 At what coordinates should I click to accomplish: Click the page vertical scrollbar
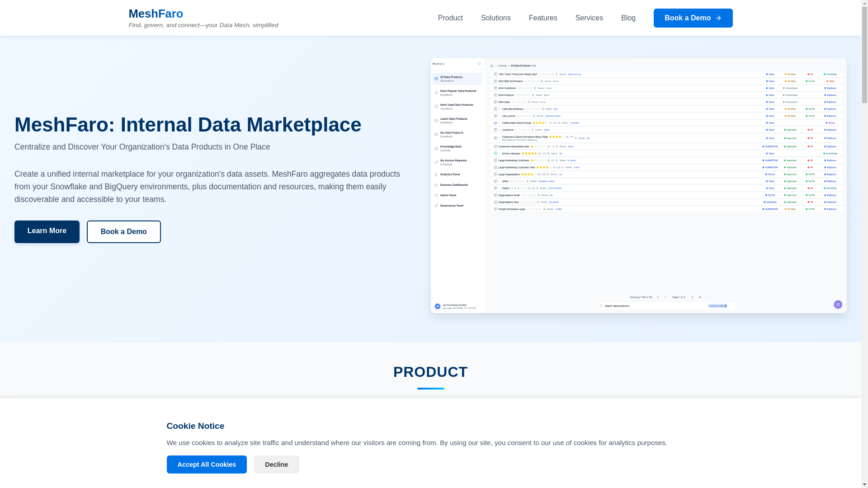864,244
